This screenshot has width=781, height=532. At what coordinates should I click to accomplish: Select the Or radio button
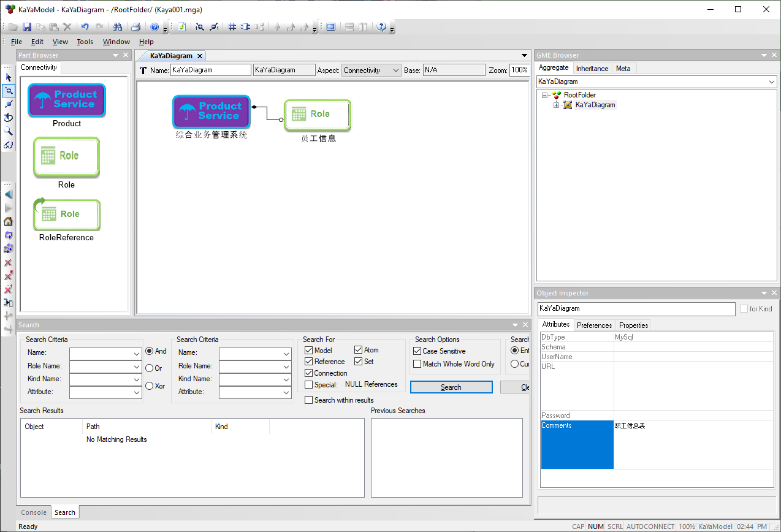150,368
